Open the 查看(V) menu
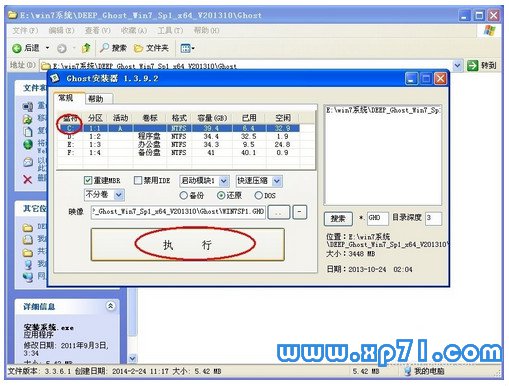The height and width of the screenshot is (386, 509). tap(97, 31)
